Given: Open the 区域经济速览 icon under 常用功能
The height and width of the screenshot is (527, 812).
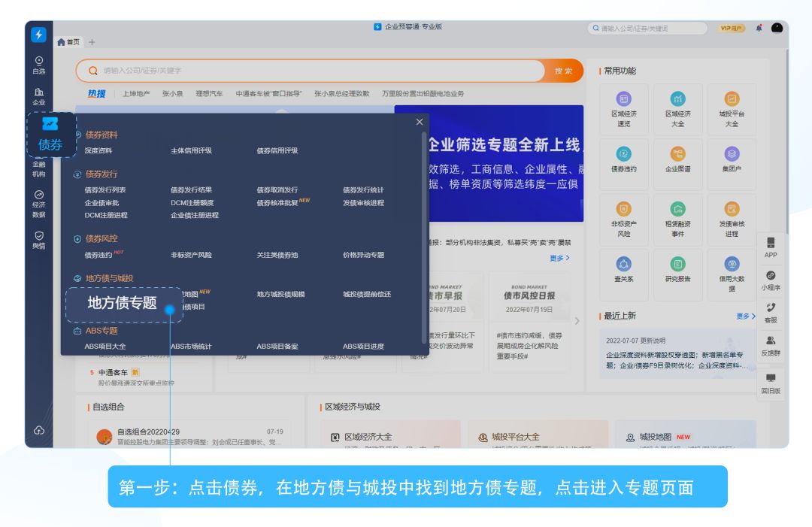Looking at the screenshot, I should pos(624,109).
